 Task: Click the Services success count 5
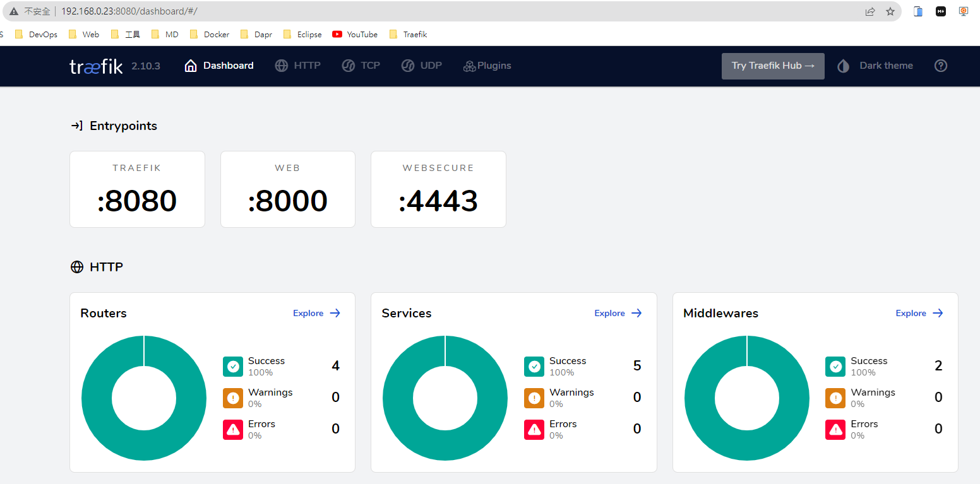637,366
